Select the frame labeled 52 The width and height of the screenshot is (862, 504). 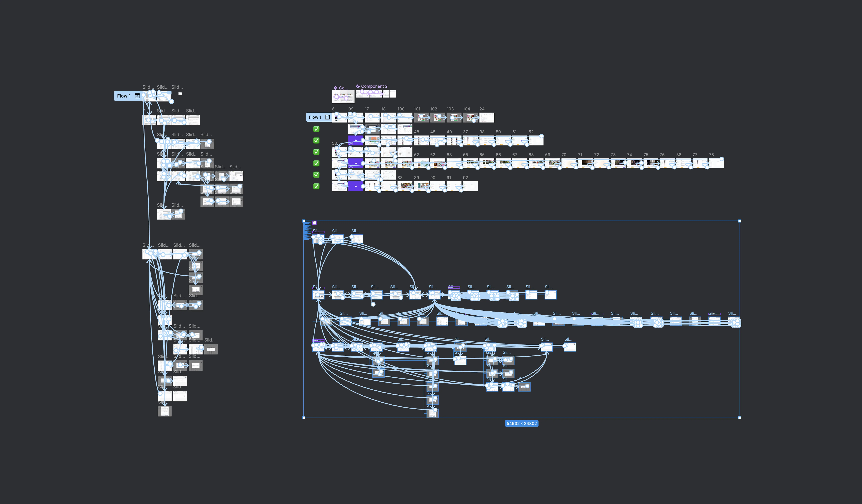[536, 140]
